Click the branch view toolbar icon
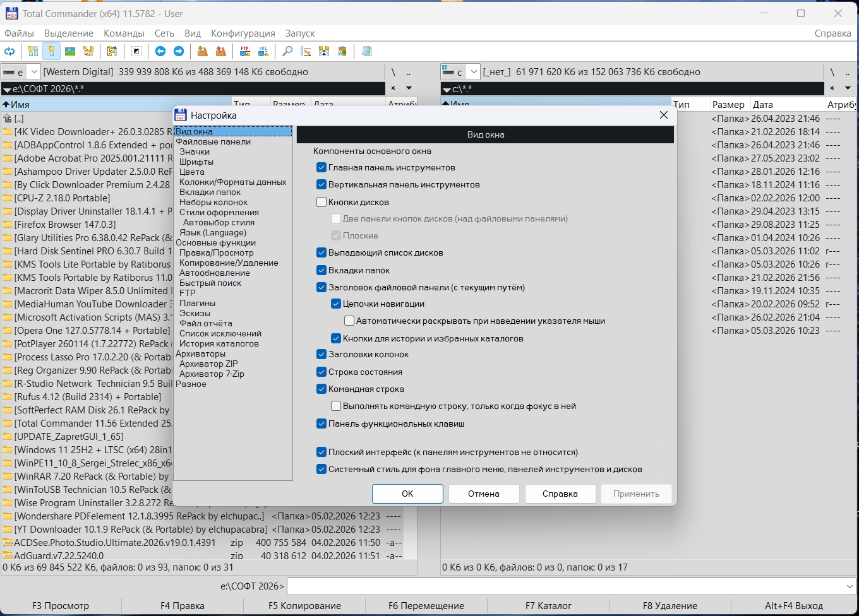 coord(112,52)
